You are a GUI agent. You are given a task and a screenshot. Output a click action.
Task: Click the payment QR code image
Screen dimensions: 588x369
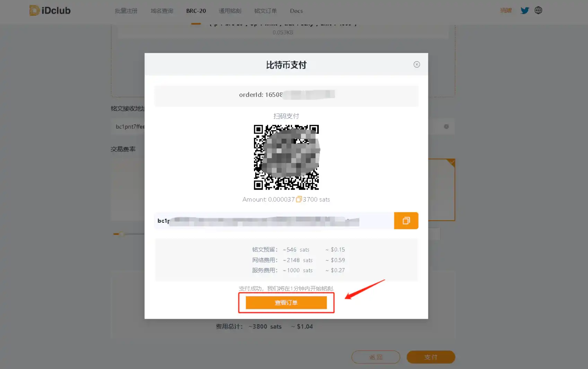click(286, 157)
